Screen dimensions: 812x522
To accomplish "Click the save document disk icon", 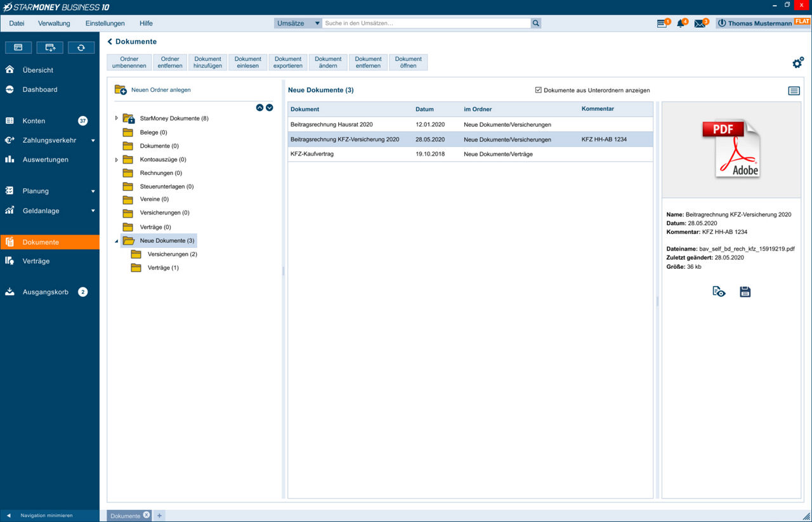I will pyautogui.click(x=745, y=292).
